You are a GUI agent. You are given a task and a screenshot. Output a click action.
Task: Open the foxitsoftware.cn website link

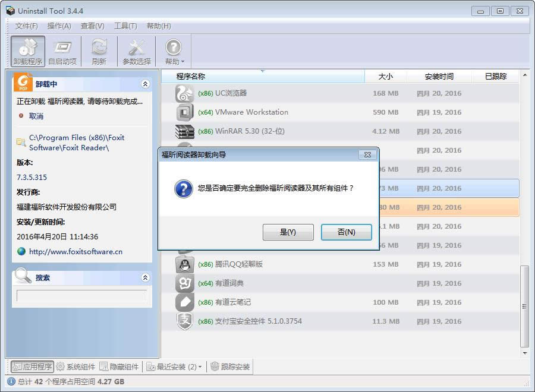(x=75, y=251)
